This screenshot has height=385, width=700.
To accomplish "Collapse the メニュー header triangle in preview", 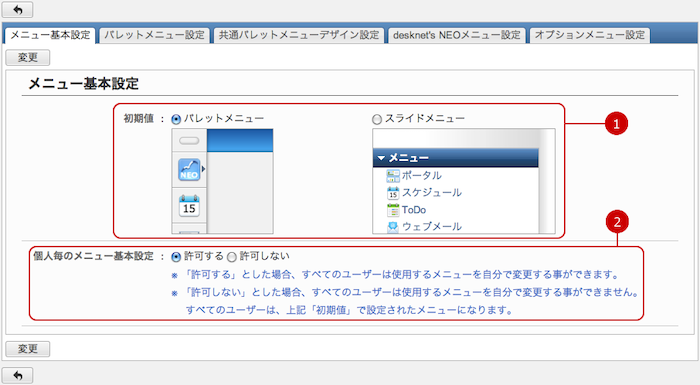I will pyautogui.click(x=381, y=158).
